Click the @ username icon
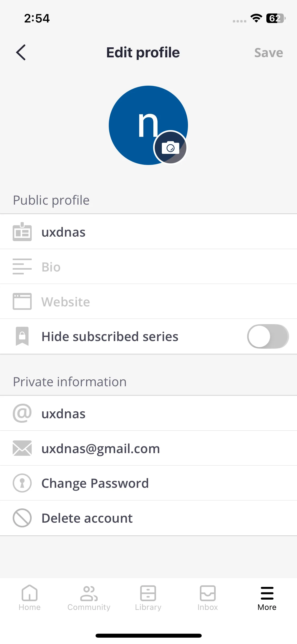Screen dimensions: 297x644 22,413
